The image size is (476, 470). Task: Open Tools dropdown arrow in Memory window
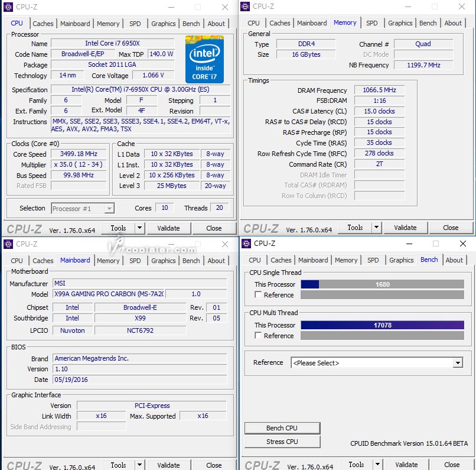(x=376, y=227)
